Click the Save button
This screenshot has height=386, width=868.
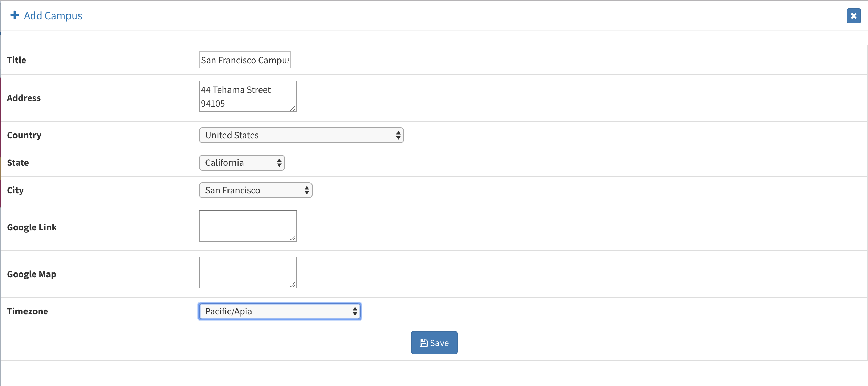[x=434, y=343]
